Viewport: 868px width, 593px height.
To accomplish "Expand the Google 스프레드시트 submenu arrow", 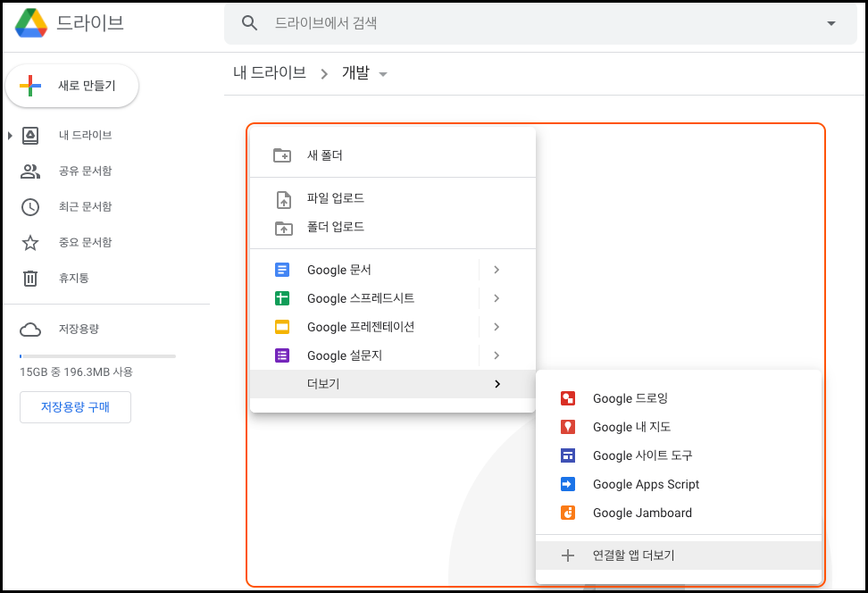I will click(497, 298).
